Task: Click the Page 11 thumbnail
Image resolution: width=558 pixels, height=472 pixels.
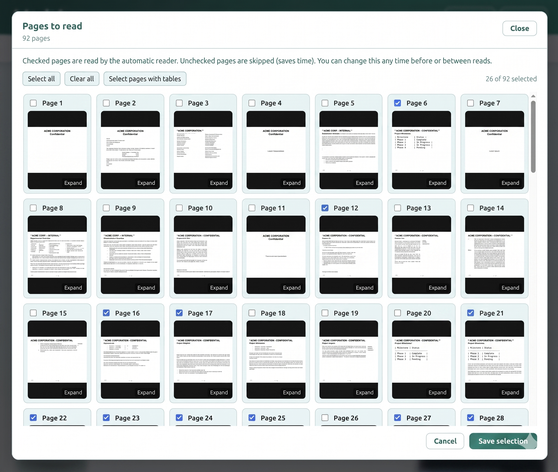Action: pyautogui.click(x=276, y=255)
